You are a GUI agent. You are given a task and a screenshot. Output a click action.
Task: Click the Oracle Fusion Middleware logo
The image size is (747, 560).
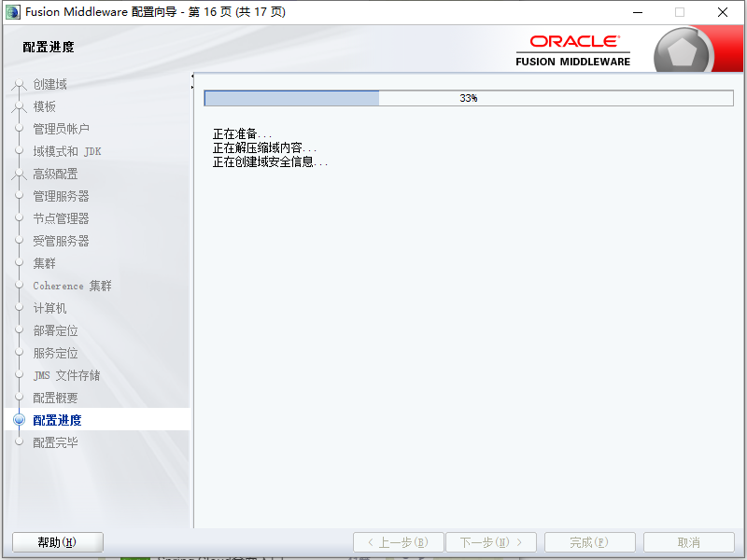coord(573,50)
